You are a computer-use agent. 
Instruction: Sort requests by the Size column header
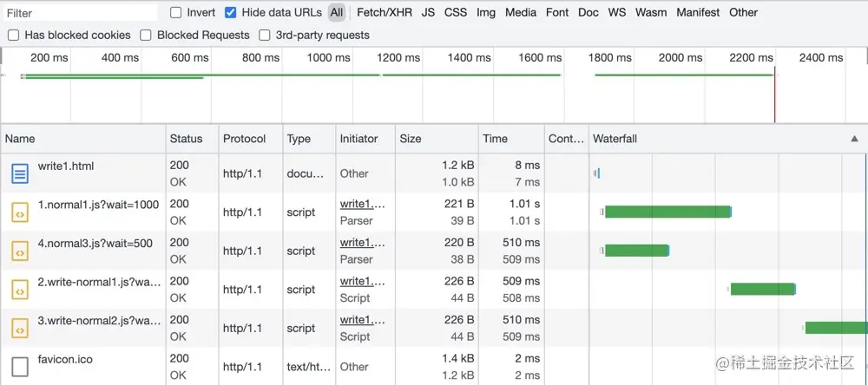coord(410,139)
